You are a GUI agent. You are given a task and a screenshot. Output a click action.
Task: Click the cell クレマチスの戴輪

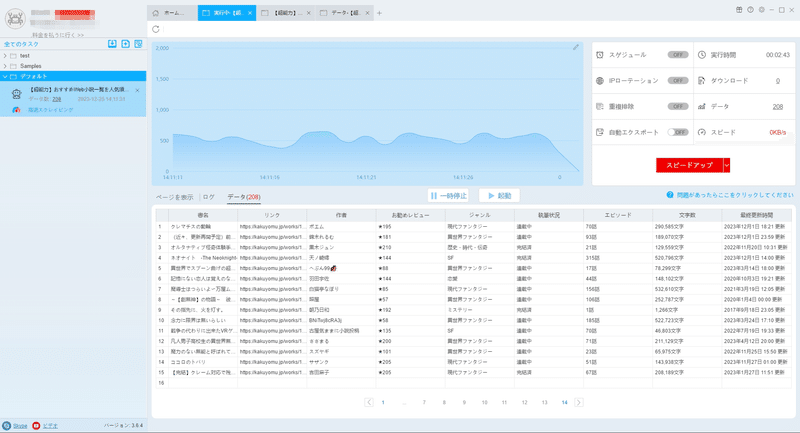(x=203, y=226)
